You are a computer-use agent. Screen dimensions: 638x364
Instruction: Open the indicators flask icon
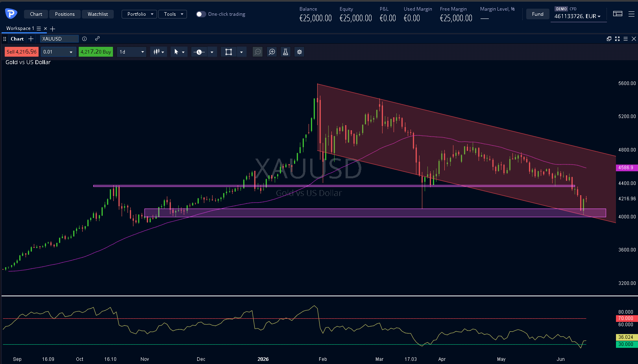coord(286,52)
